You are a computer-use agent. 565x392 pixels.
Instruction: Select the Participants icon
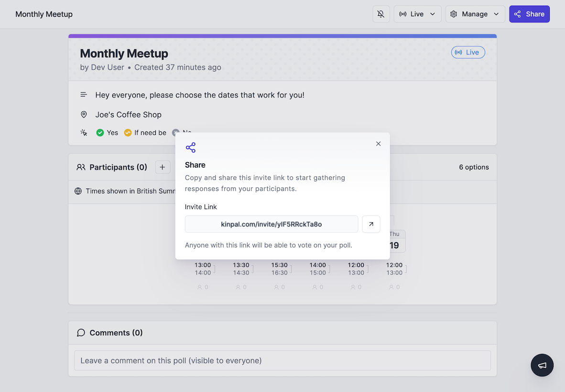tap(81, 167)
